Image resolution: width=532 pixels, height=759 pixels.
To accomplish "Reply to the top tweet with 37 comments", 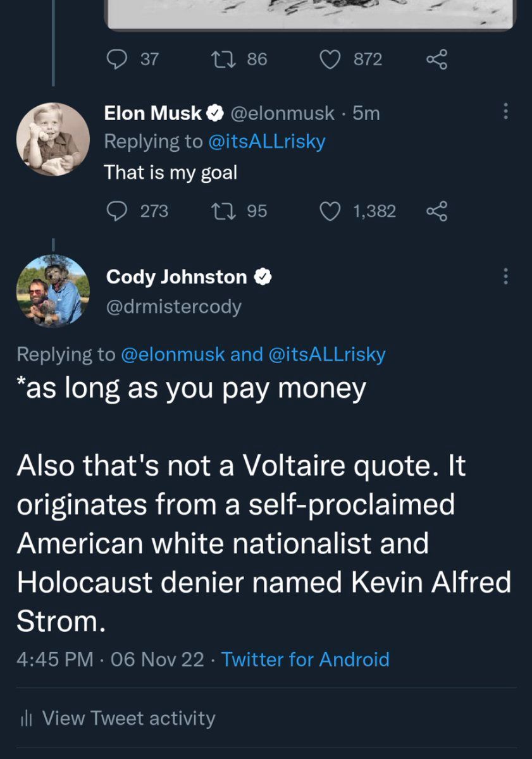I will pyautogui.click(x=116, y=59).
